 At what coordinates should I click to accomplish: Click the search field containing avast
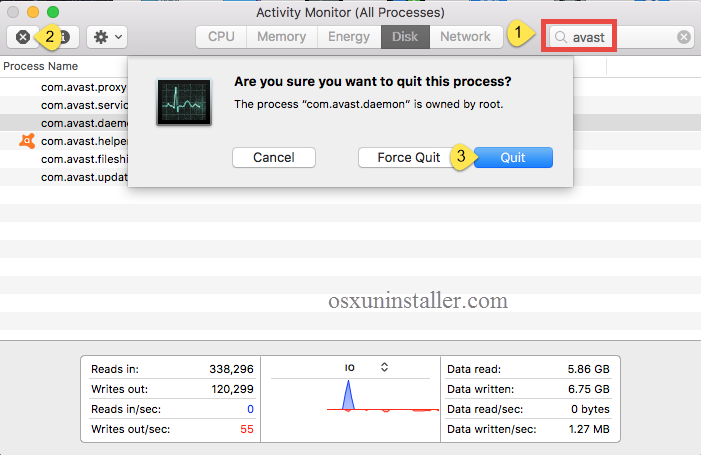pyautogui.click(x=620, y=37)
